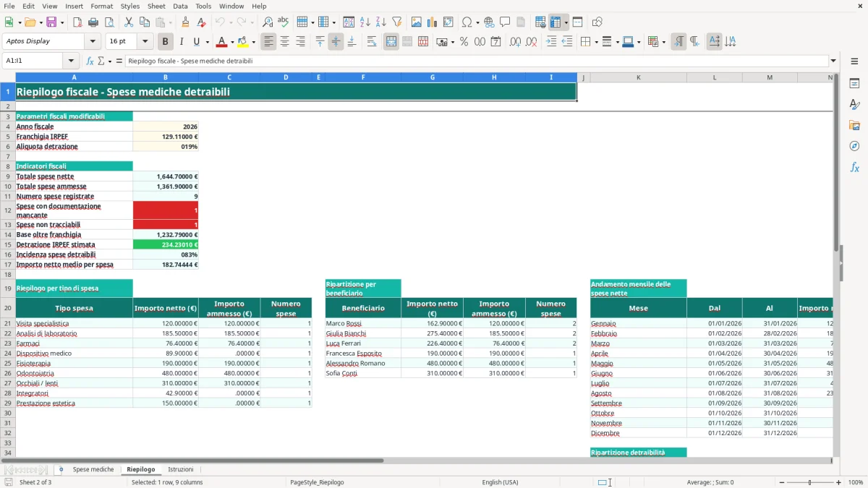Switch to the Spese mediche sheet tab

(x=93, y=470)
